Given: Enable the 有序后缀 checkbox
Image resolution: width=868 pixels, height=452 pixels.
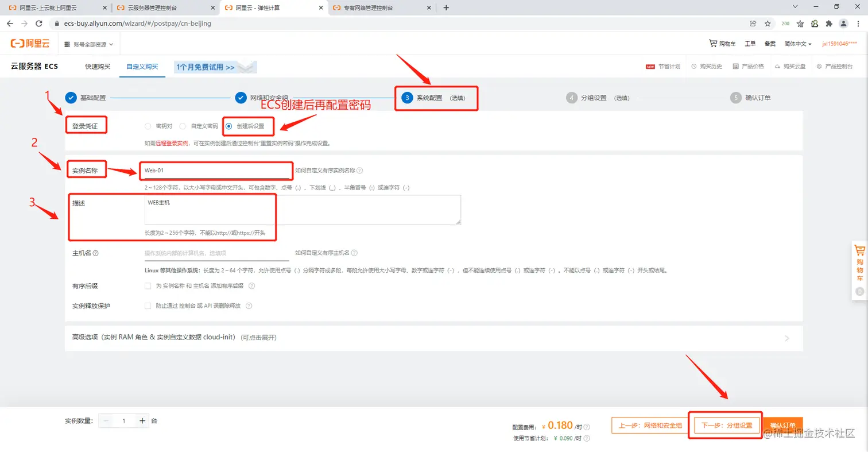Looking at the screenshot, I should [148, 285].
